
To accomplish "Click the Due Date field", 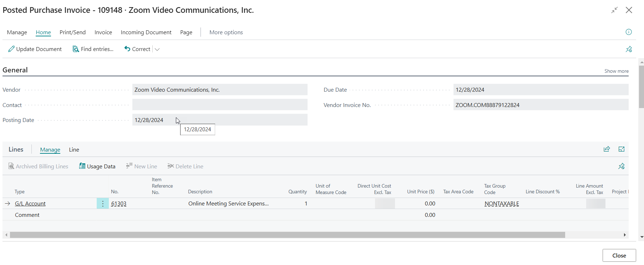I will (x=541, y=90).
